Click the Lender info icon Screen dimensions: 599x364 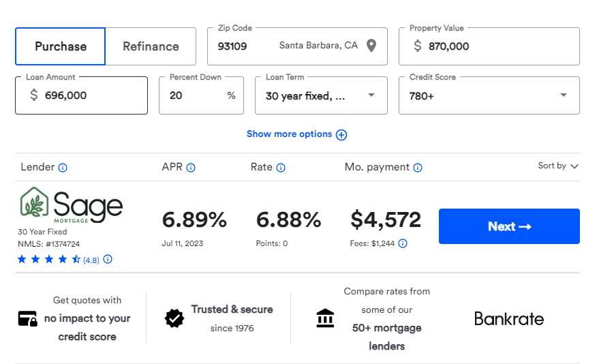click(63, 168)
